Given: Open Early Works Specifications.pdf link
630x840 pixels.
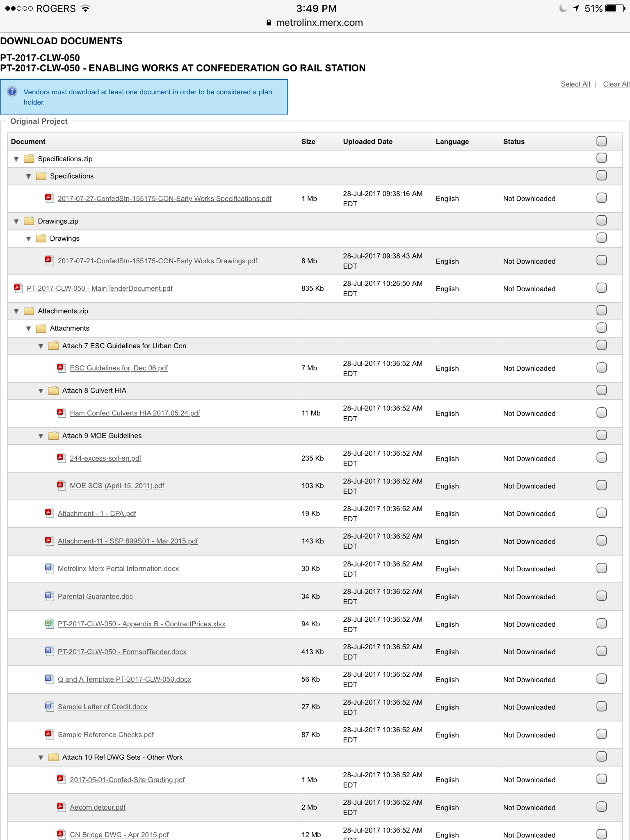Looking at the screenshot, I should click(164, 199).
